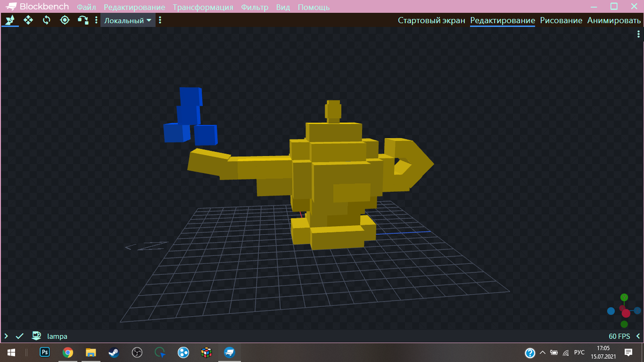Activate the Rotate tool

(46, 20)
